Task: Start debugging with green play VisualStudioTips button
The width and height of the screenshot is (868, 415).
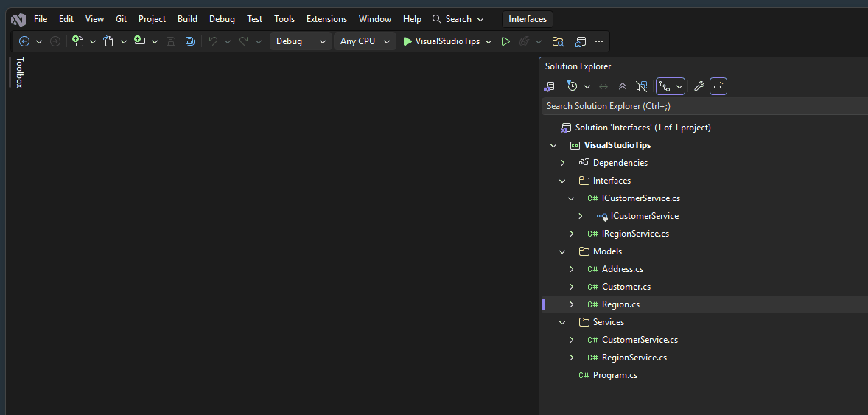Action: pos(441,41)
